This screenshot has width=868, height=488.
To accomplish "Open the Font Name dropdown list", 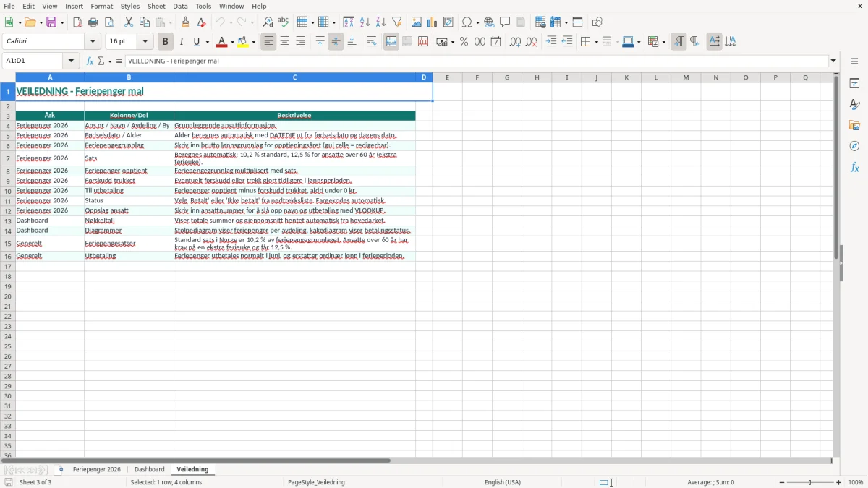I will coord(93,42).
